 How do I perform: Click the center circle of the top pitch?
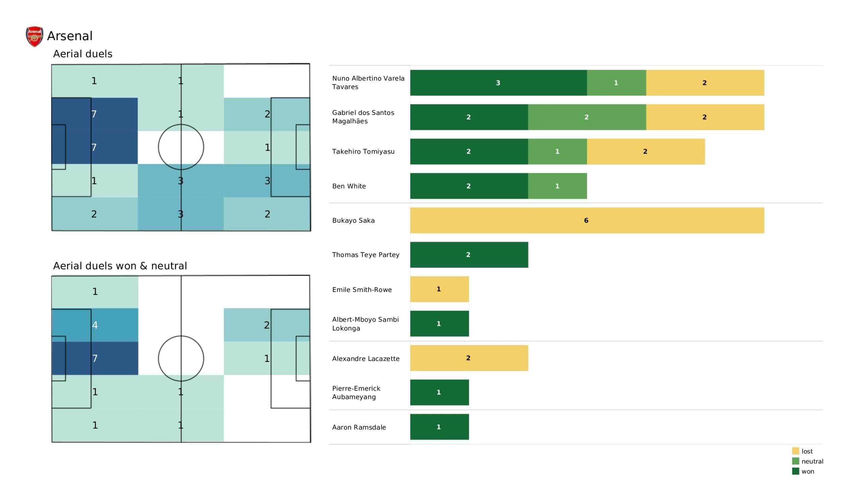click(x=181, y=147)
